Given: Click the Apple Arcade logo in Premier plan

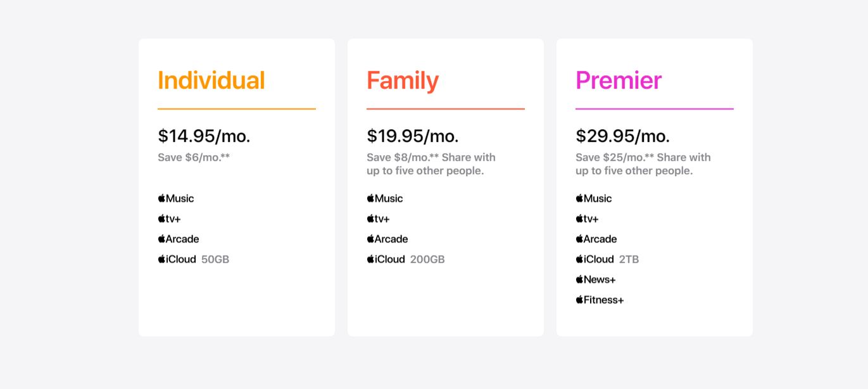Looking at the screenshot, I should pyautogui.click(x=596, y=239).
